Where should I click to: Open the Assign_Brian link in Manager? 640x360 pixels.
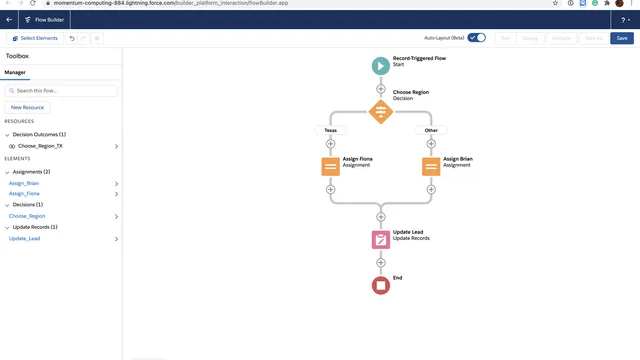click(24, 183)
